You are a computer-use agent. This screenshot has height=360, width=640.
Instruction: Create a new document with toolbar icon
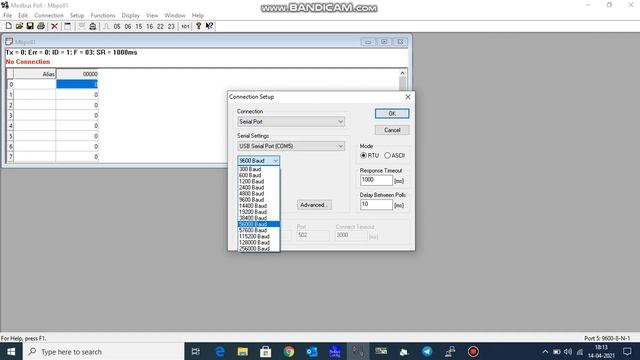click(x=8, y=26)
